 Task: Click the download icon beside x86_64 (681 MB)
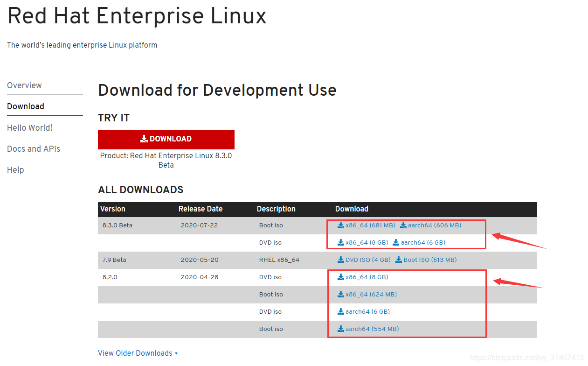(340, 225)
